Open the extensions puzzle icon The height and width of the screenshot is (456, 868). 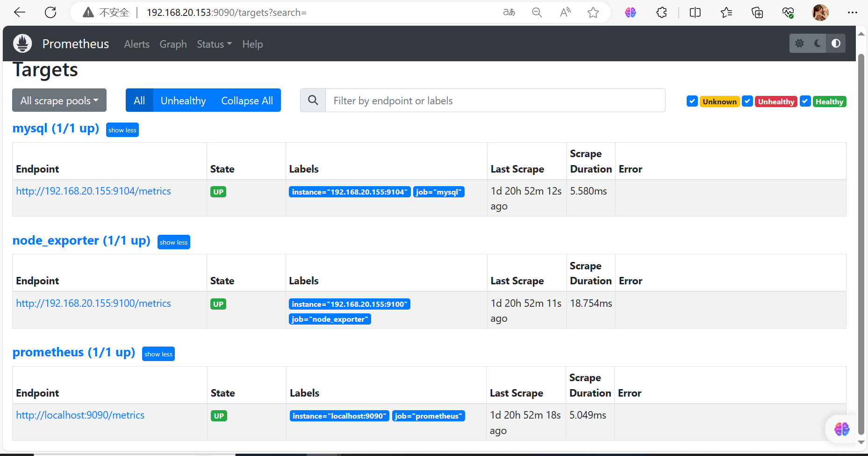point(661,13)
